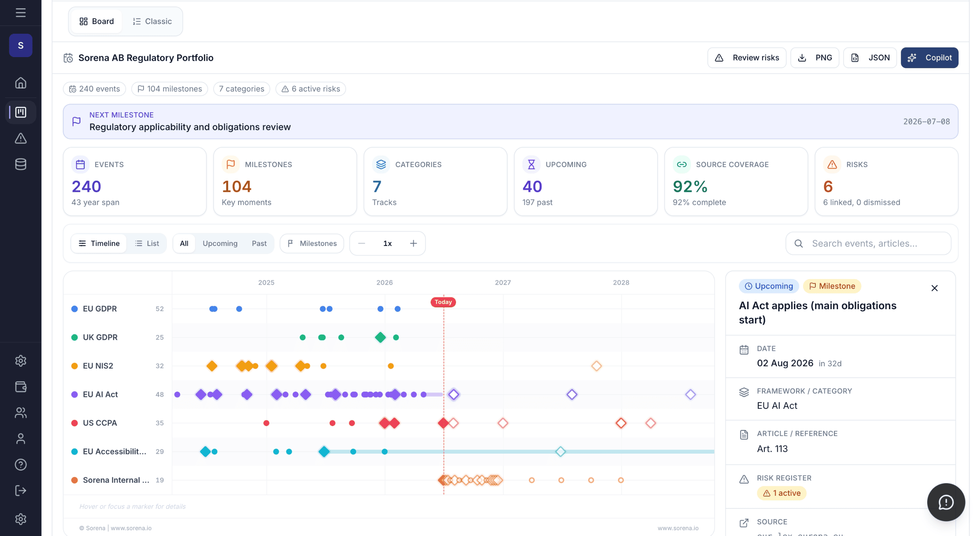This screenshot has width=980, height=536.
Task: Open the hamburger menu in the sidebar
Action: click(21, 13)
